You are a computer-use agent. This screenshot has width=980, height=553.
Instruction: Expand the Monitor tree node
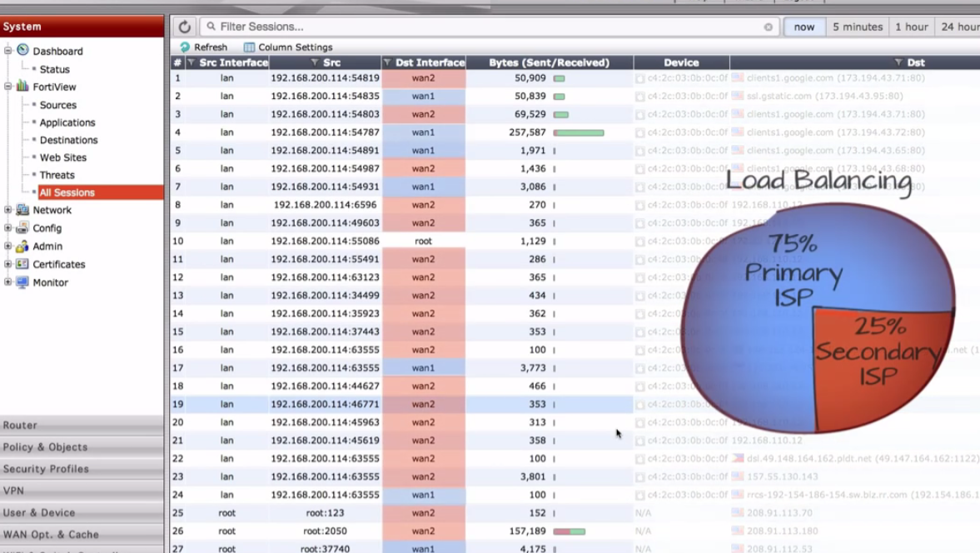[x=8, y=282]
